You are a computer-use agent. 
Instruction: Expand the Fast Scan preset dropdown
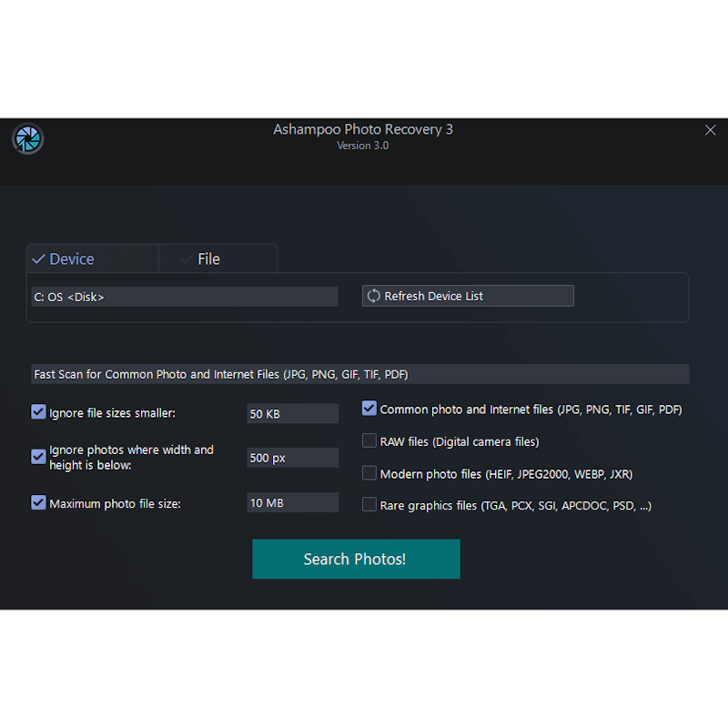tap(359, 374)
